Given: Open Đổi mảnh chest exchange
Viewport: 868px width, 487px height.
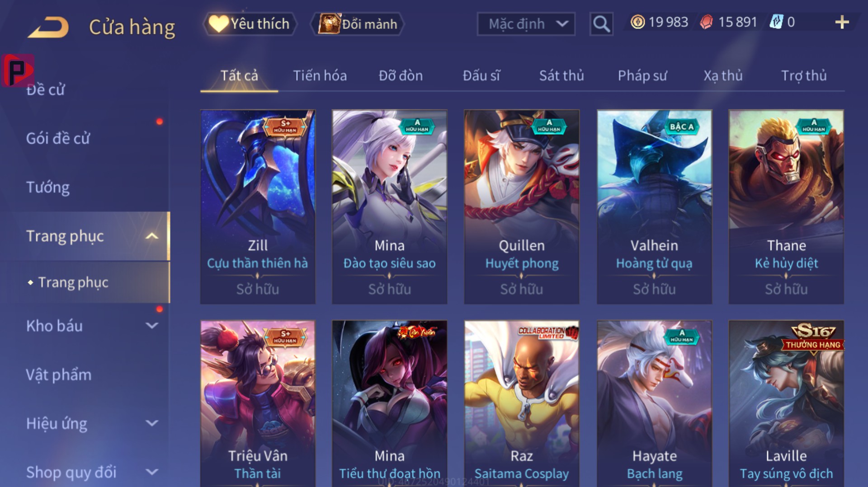Looking at the screenshot, I should [x=358, y=23].
